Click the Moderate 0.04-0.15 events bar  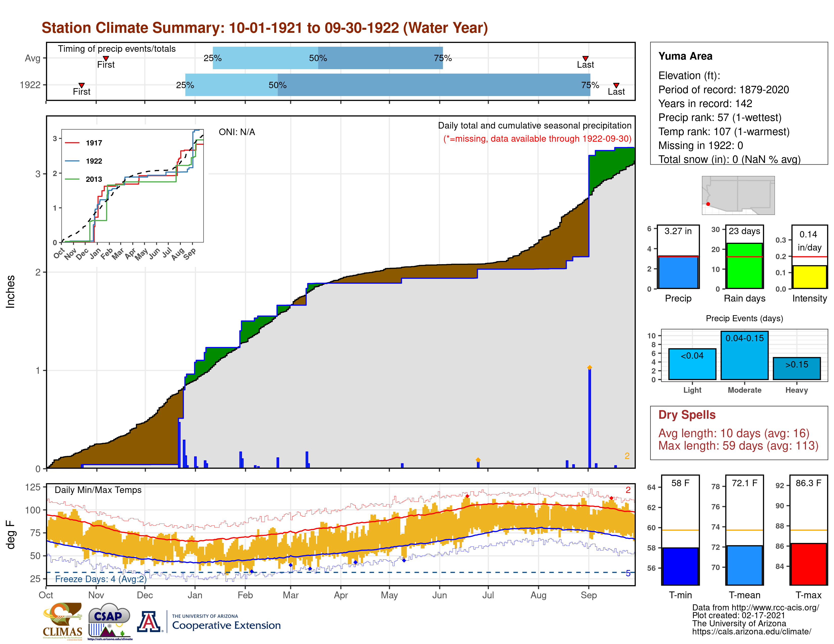pos(744,355)
